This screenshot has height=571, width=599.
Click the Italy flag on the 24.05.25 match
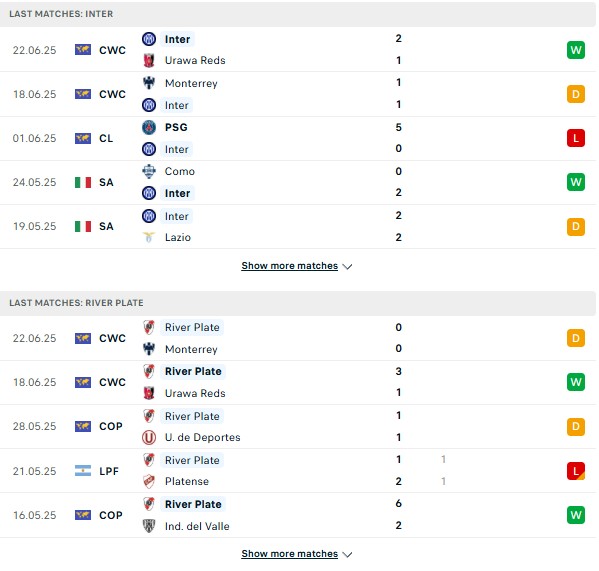[83, 183]
